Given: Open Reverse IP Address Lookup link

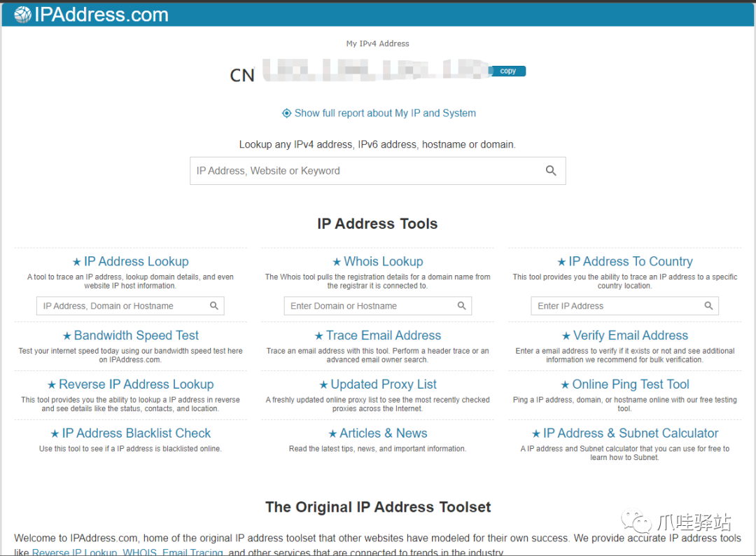Looking at the screenshot, I should [136, 384].
